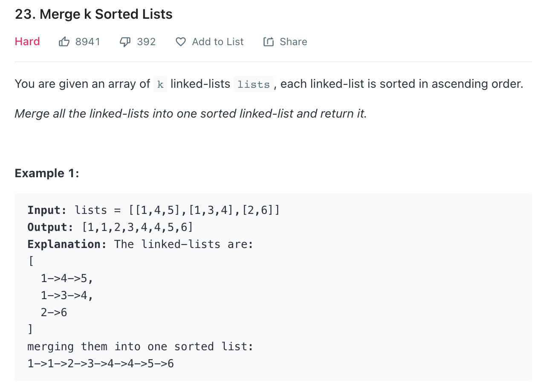Click the 2->6 linked-list line

click(x=54, y=312)
